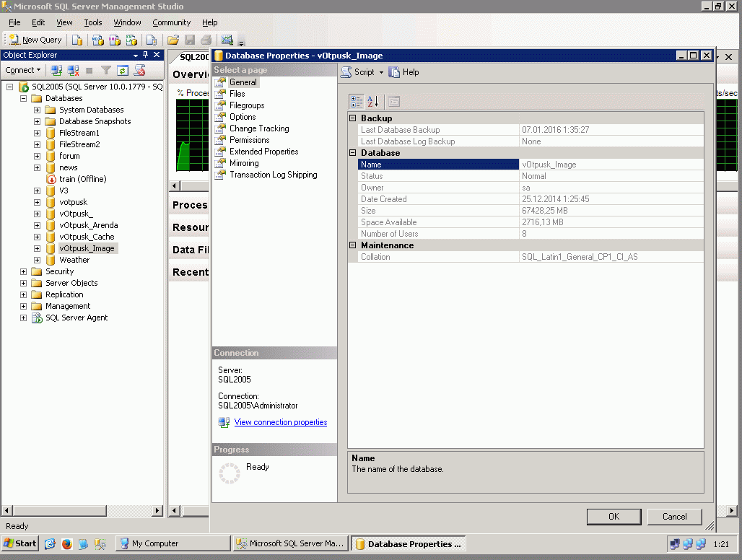The width and height of the screenshot is (742, 560).
Task: Open the Object Explorer window position dropdown
Action: [x=136, y=56]
